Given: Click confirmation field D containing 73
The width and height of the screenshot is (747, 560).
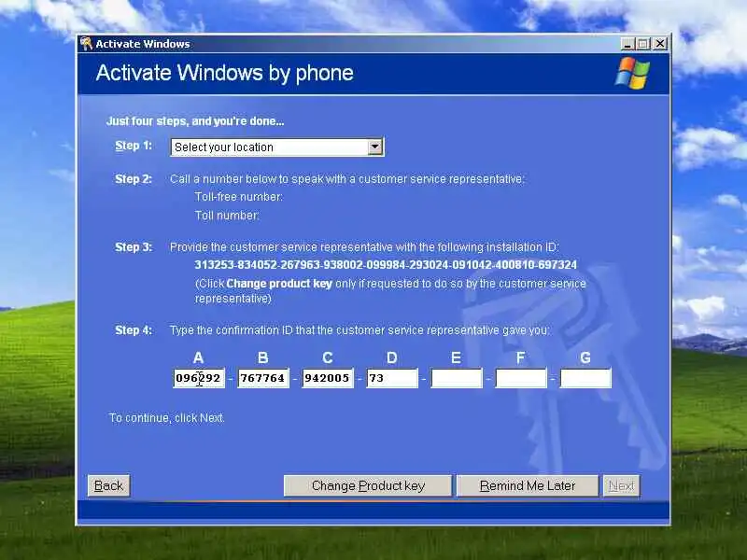Looking at the screenshot, I should (x=392, y=378).
